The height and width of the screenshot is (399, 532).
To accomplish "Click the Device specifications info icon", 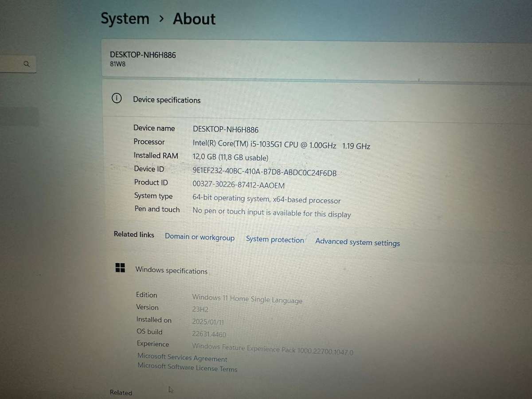I will click(x=117, y=98).
